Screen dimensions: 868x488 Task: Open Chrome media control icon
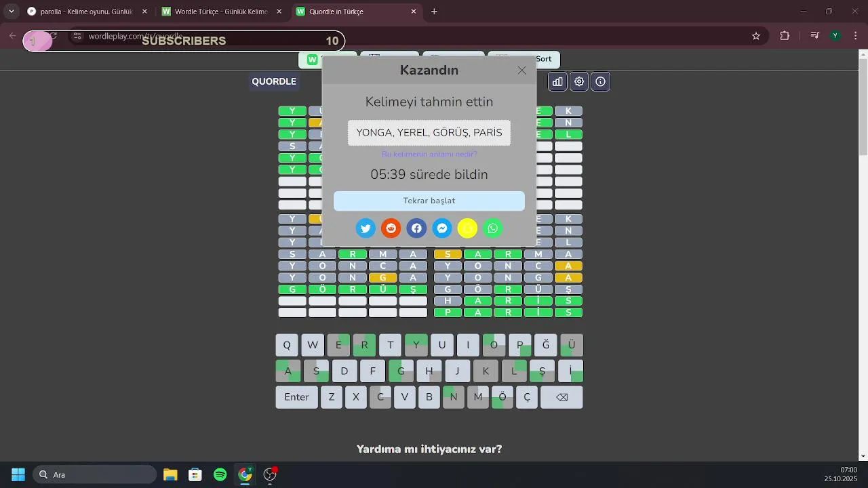[x=816, y=36]
